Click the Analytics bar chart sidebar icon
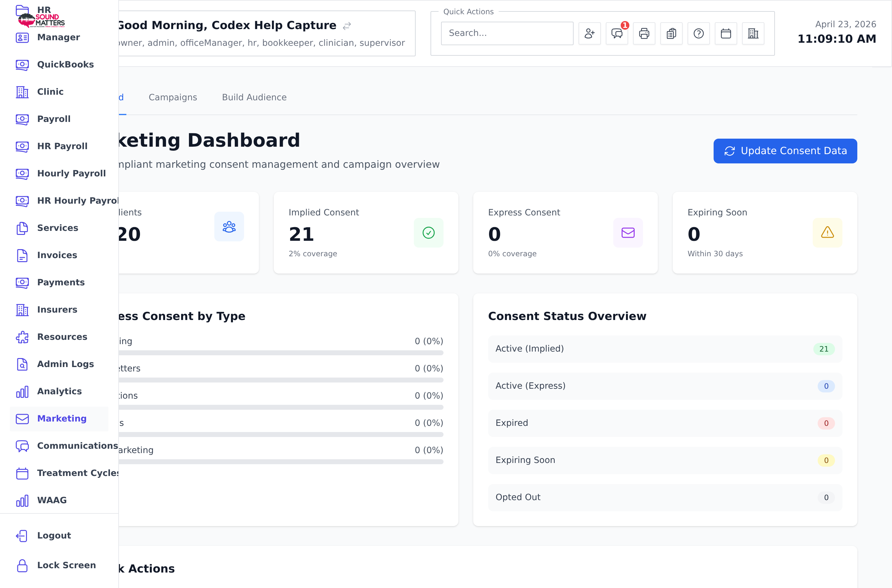This screenshot has height=588, width=892. [x=22, y=391]
